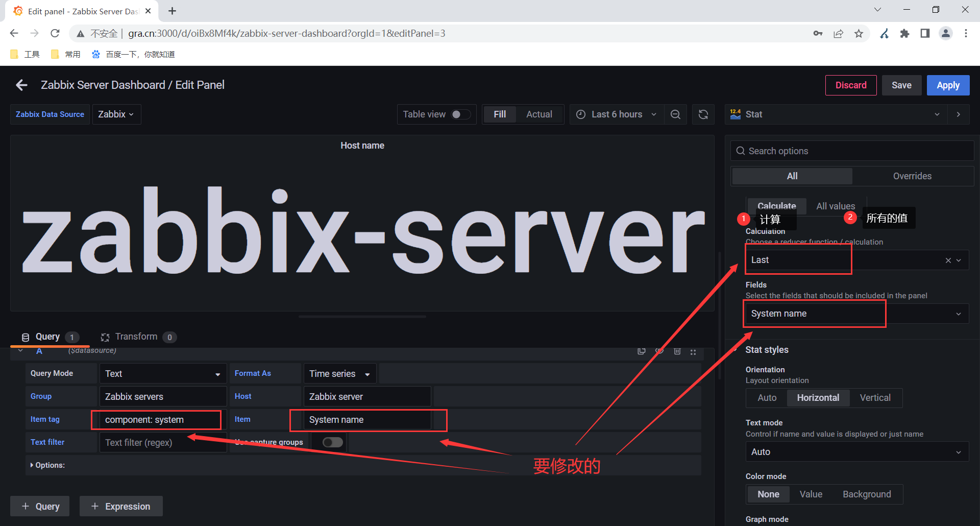Image resolution: width=980 pixels, height=526 pixels.
Task: Open the browser extensions puzzle icon
Action: [x=904, y=33]
